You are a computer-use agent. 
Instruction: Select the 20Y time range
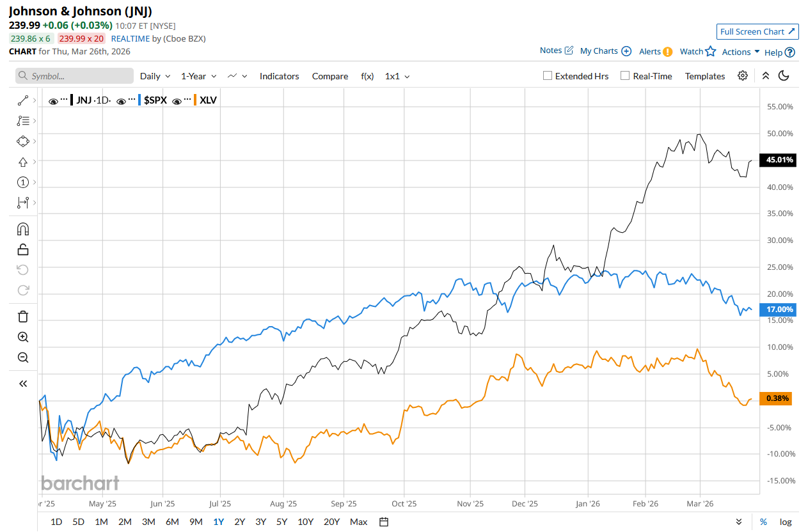tap(331, 522)
